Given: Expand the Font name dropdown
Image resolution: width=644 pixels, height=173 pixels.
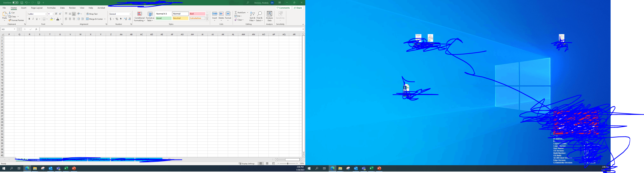Looking at the screenshot, I should (46, 14).
